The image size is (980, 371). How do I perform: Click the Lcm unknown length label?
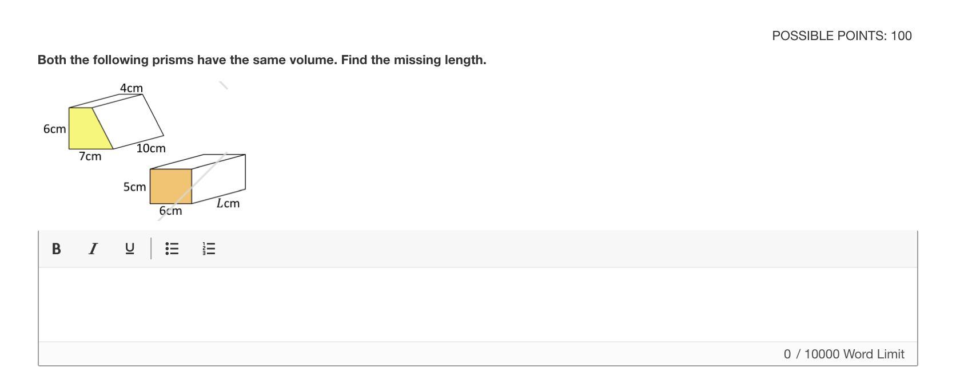pos(228,203)
